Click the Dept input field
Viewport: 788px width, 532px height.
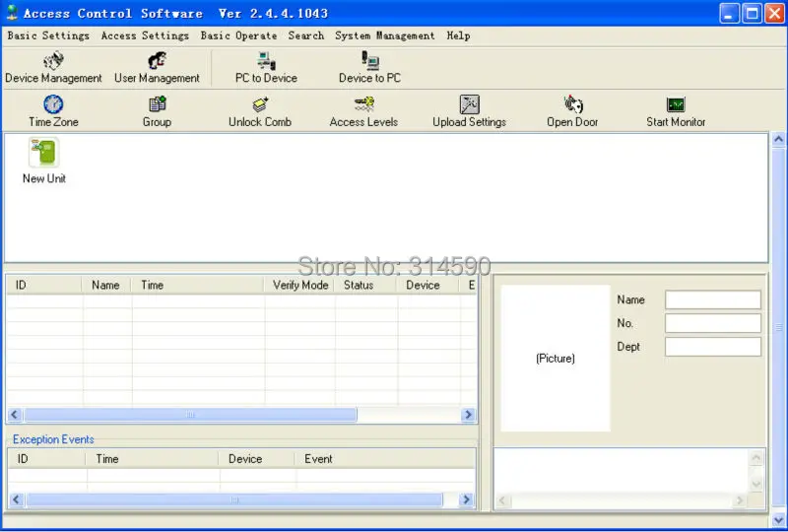click(712, 347)
